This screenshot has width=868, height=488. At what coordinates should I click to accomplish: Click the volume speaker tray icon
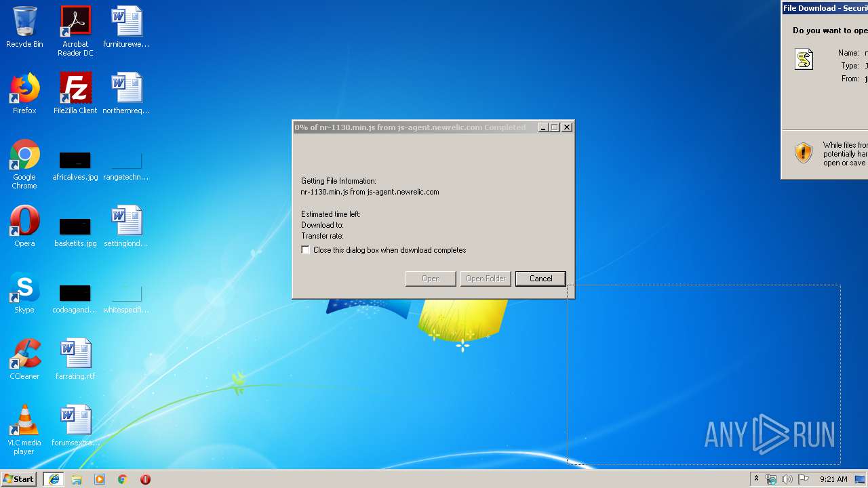click(x=787, y=479)
